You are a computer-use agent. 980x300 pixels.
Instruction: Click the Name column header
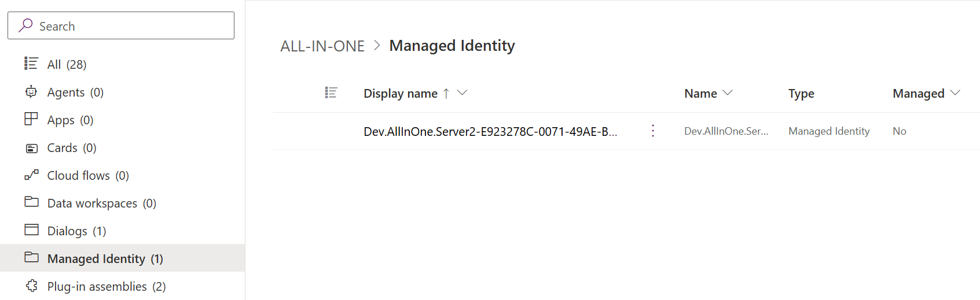[x=700, y=93]
